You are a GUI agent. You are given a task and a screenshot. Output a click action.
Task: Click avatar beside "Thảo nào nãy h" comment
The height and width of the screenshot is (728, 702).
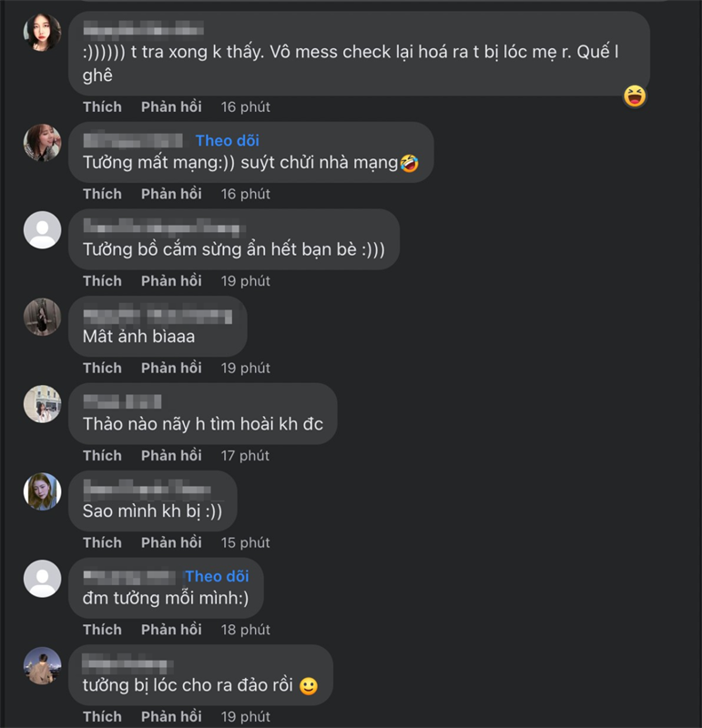coord(42,404)
